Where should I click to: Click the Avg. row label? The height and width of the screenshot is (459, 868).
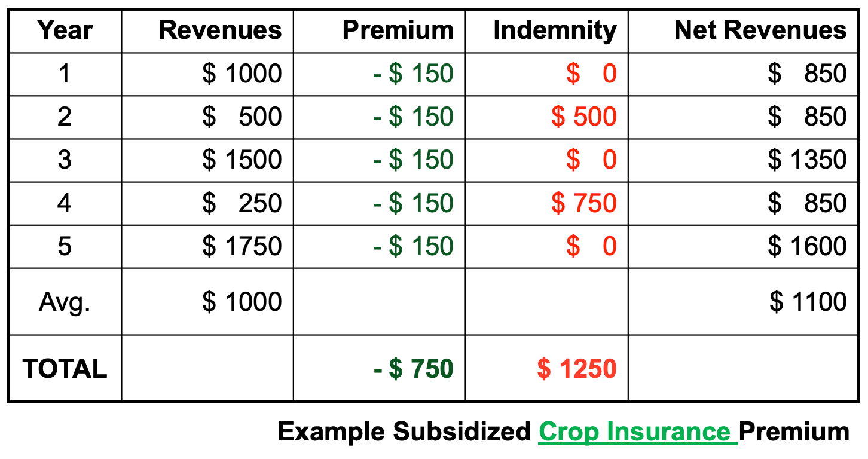coord(65,302)
